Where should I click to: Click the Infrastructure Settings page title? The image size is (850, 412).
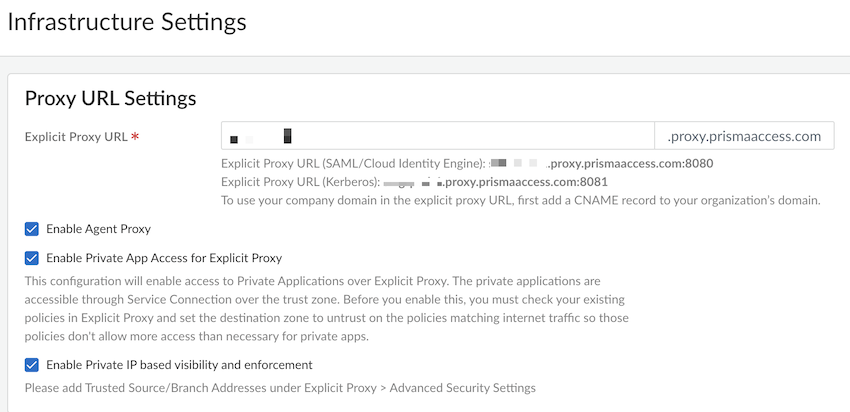coord(127,22)
